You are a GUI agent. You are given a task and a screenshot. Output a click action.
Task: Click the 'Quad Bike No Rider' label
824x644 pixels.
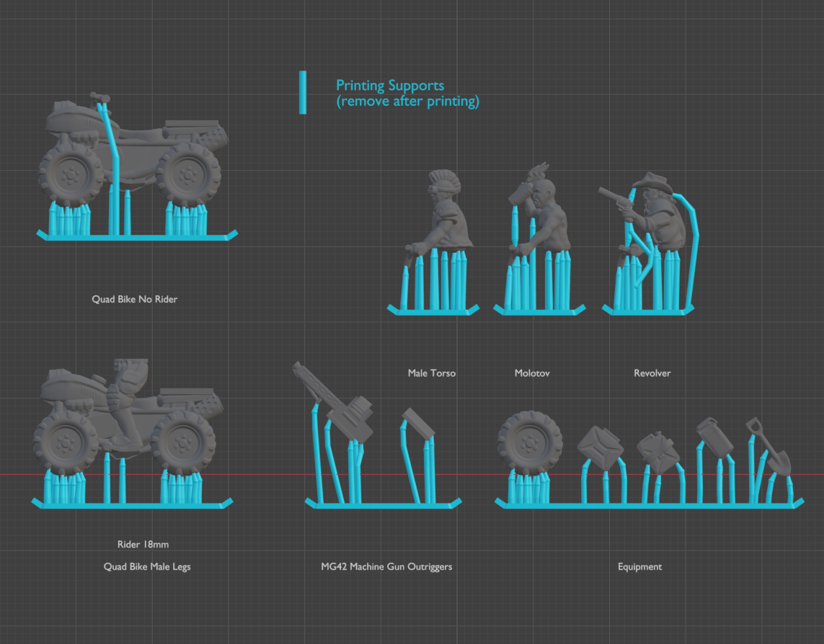pos(134,299)
